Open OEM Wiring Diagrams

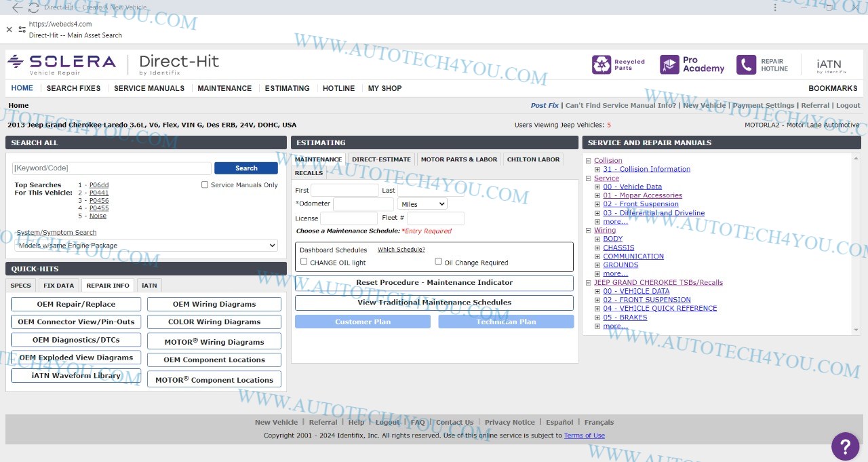[214, 305]
